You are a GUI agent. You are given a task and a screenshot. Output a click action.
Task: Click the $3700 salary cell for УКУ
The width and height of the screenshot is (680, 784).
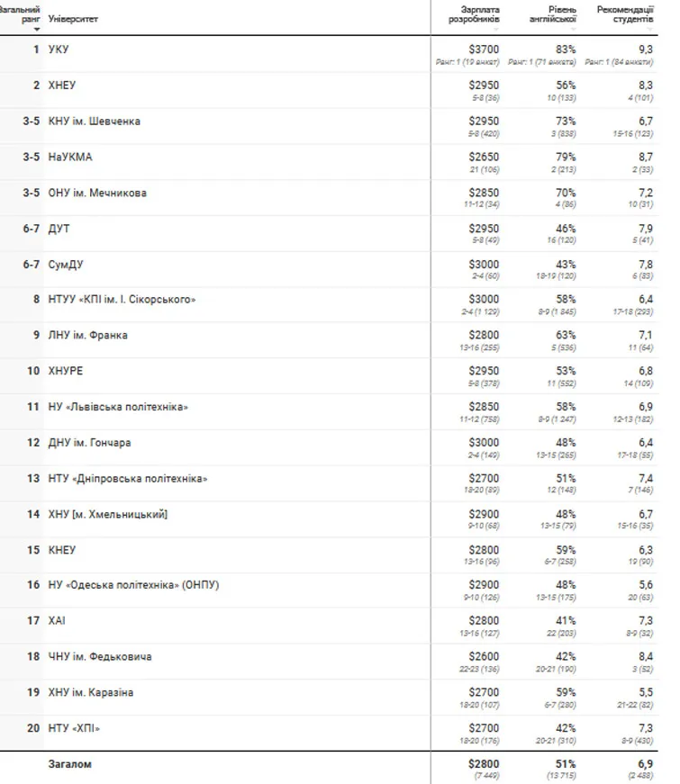(x=484, y=50)
